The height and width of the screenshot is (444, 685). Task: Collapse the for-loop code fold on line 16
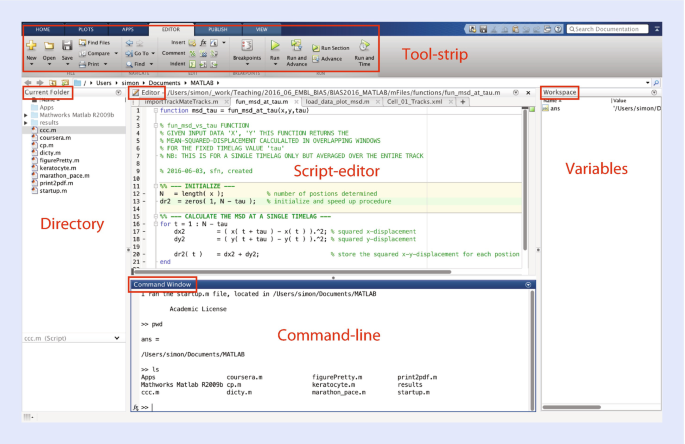(156, 224)
